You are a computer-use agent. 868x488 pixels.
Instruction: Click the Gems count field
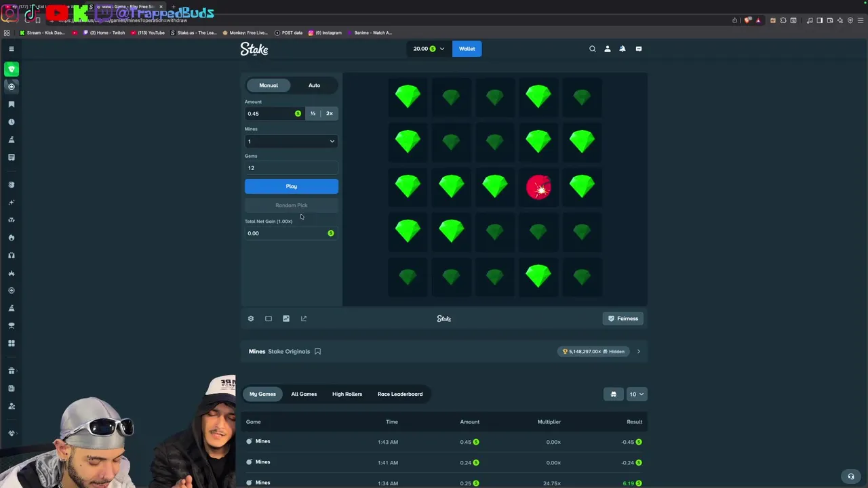(292, 168)
